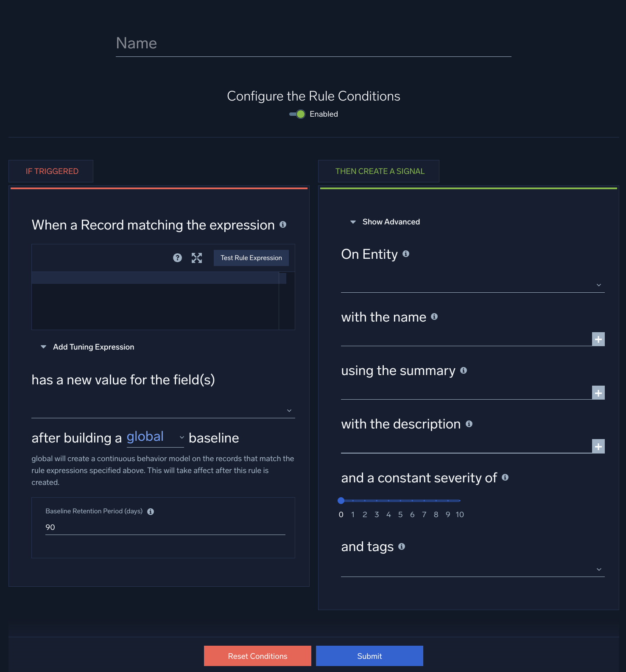Screen dimensions: 626x672
Task: Toggle the Enabled switch off
Action: click(x=298, y=114)
